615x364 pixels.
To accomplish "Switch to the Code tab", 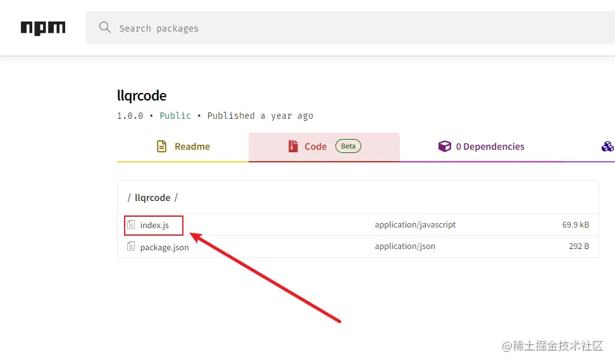I will click(x=324, y=147).
